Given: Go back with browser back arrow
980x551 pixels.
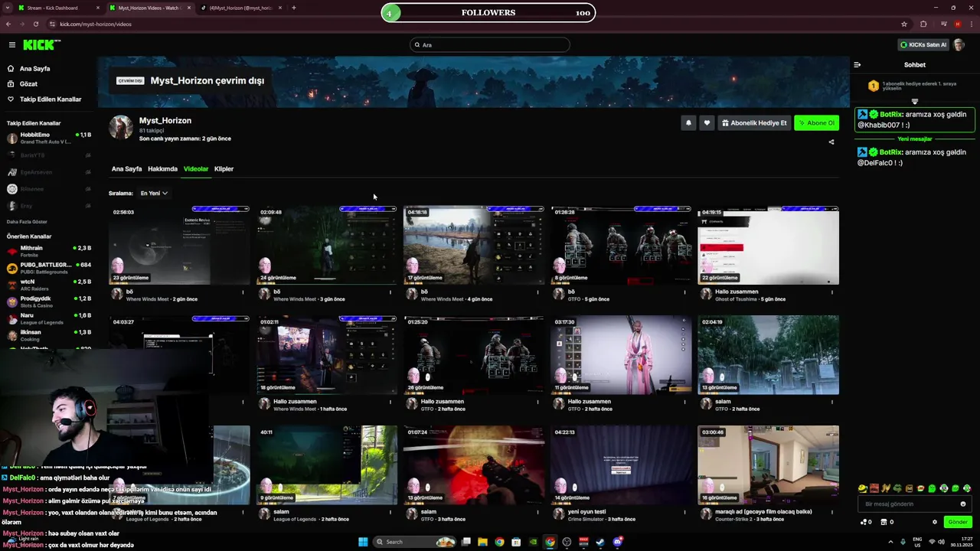Looking at the screenshot, I should [x=8, y=24].
